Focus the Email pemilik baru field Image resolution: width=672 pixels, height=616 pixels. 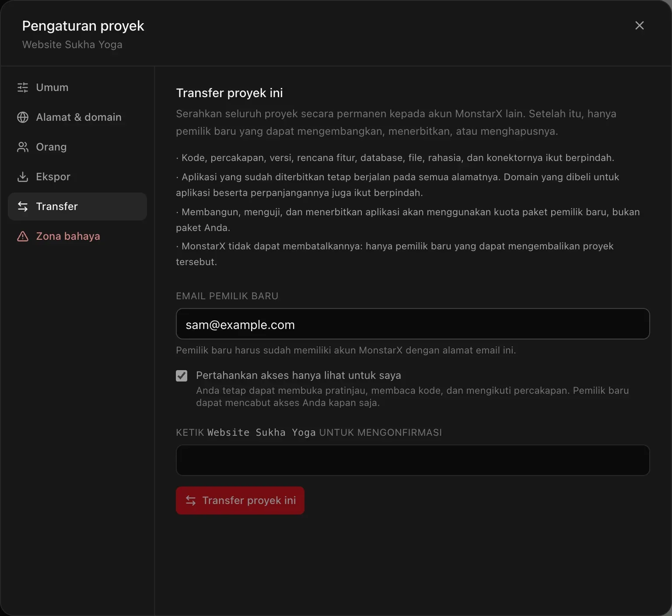pos(413,324)
